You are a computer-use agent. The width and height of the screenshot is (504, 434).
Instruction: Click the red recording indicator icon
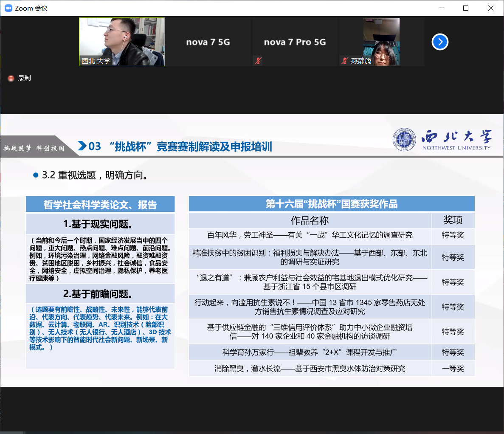(11, 78)
